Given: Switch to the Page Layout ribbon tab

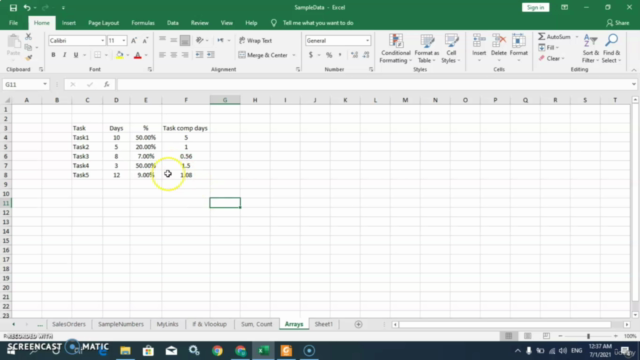Looking at the screenshot, I should (104, 23).
